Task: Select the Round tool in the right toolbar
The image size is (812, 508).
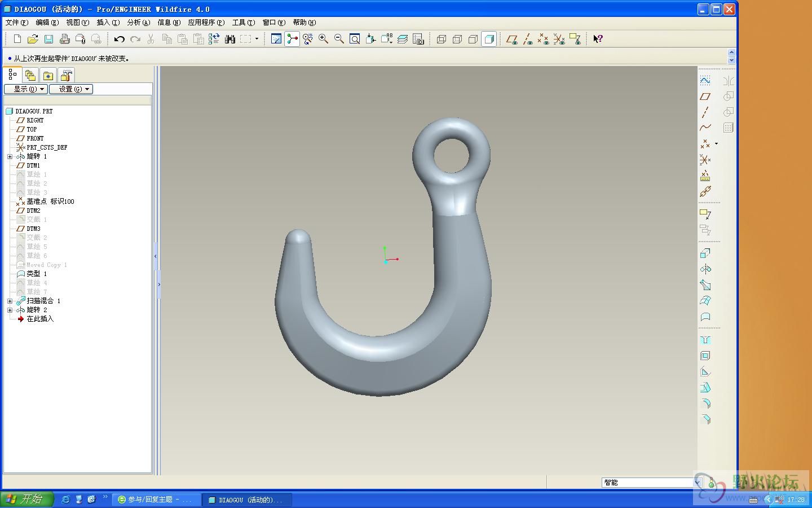Action: point(705,404)
